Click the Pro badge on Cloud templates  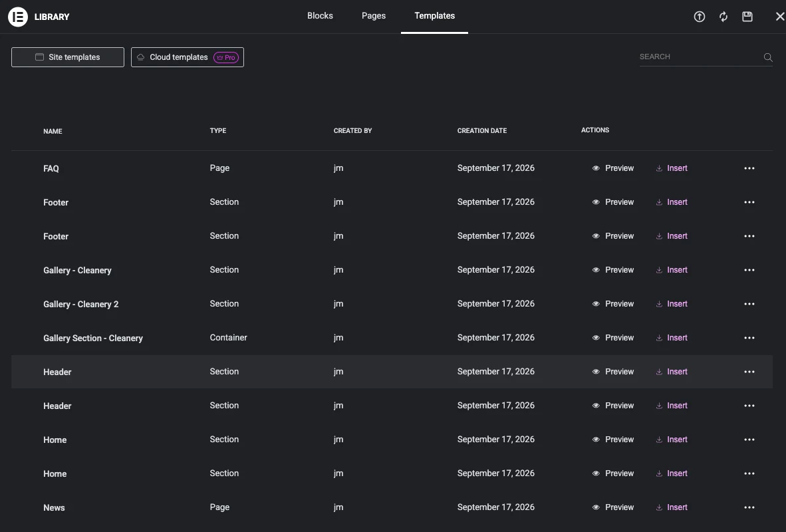226,58
